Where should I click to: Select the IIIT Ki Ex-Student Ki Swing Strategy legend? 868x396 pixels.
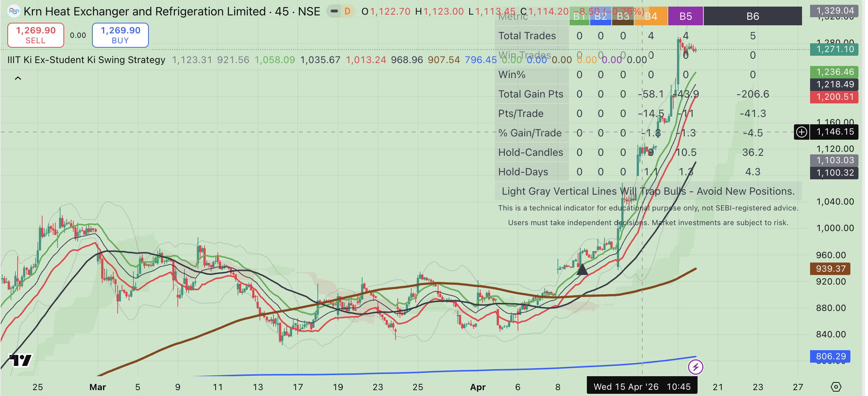[87, 60]
